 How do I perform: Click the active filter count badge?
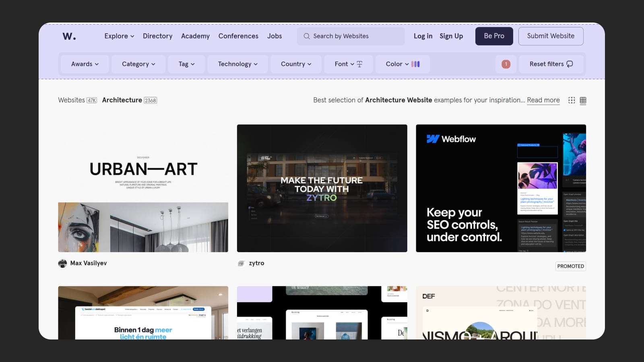point(506,64)
